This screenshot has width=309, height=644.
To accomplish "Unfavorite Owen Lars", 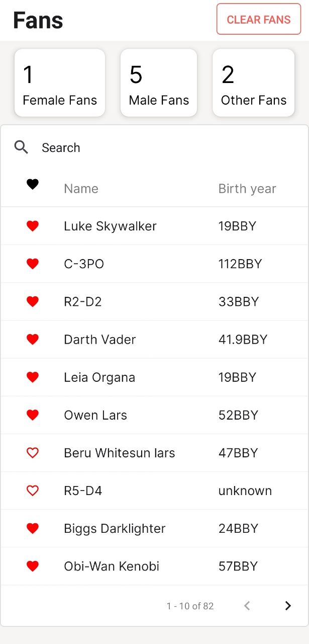I will tap(32, 415).
